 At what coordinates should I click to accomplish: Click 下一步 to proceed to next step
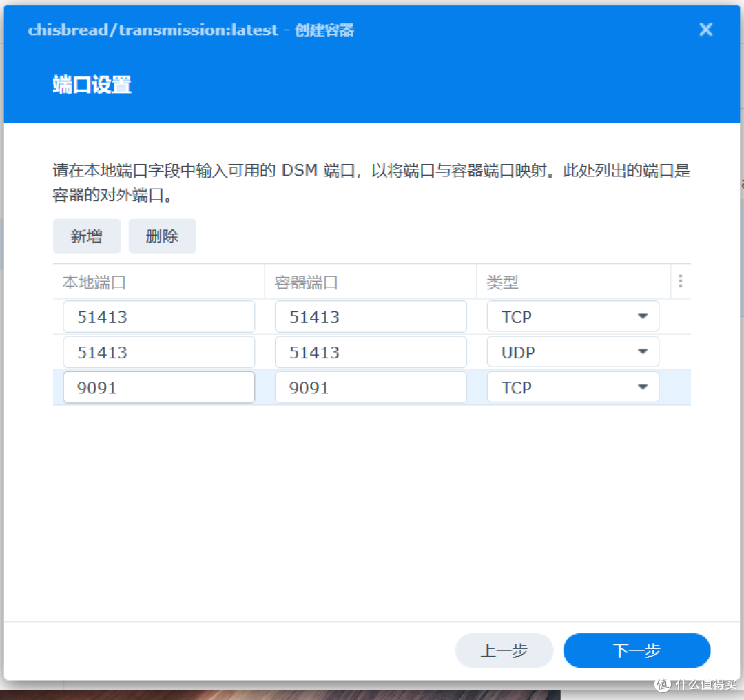[636, 650]
